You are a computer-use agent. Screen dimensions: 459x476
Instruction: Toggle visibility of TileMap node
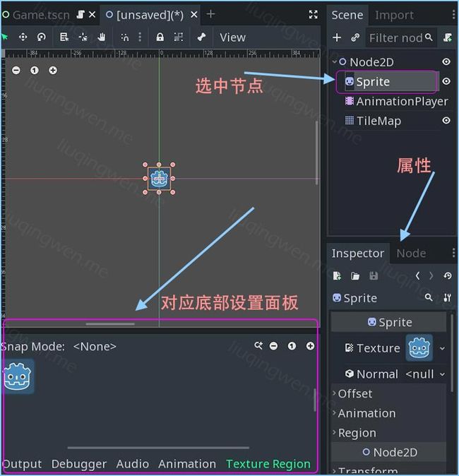pos(446,120)
